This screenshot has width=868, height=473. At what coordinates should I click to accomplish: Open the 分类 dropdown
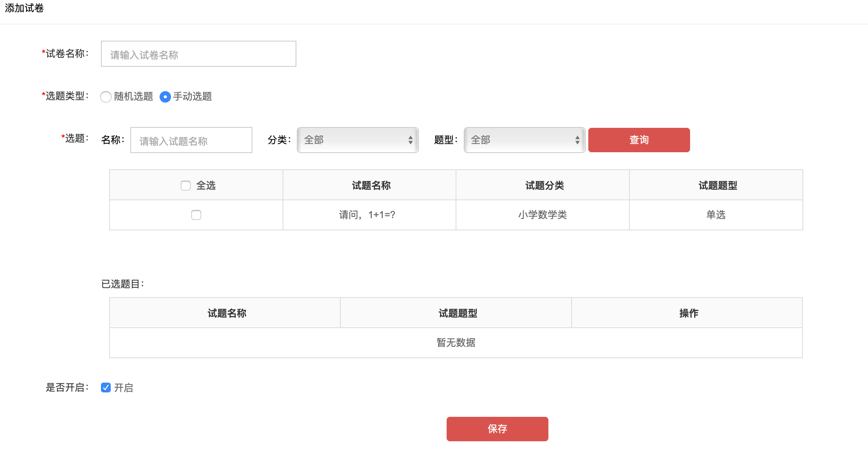358,140
